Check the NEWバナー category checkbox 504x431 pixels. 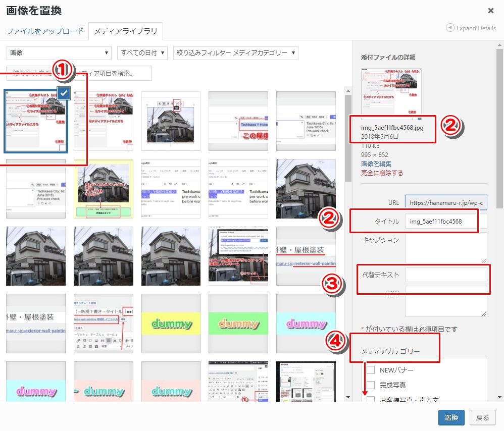click(x=371, y=370)
